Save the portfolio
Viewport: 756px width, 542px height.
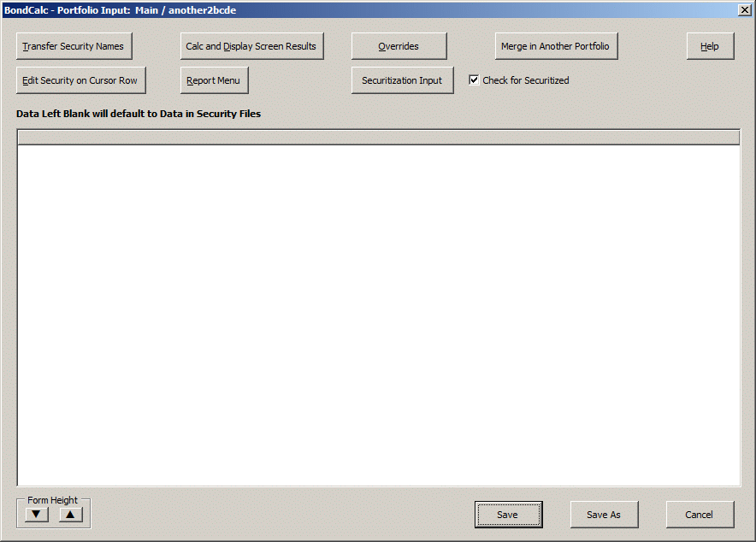point(508,515)
